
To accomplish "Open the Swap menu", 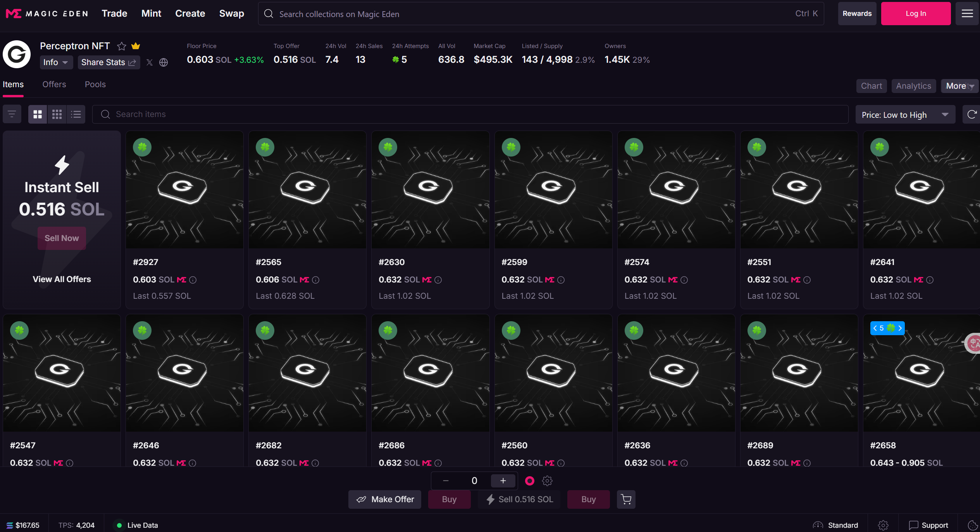I will [x=231, y=14].
